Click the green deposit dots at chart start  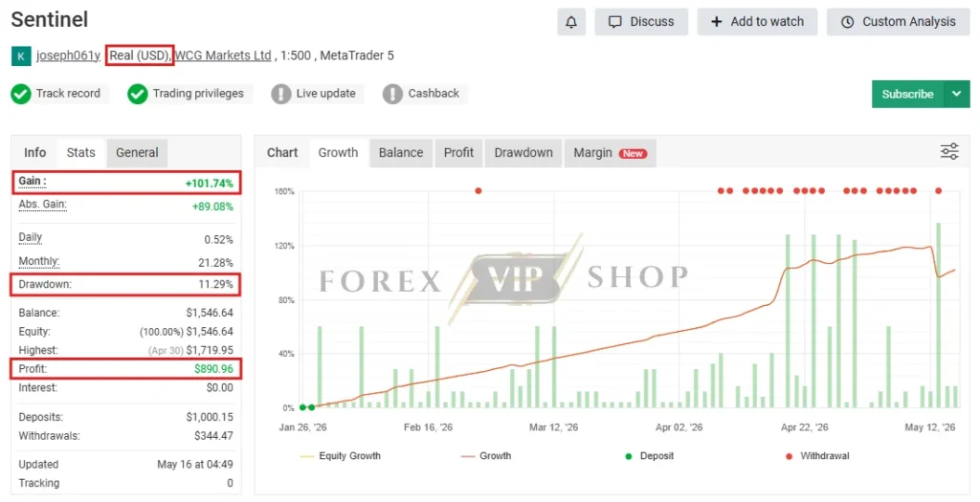click(307, 407)
